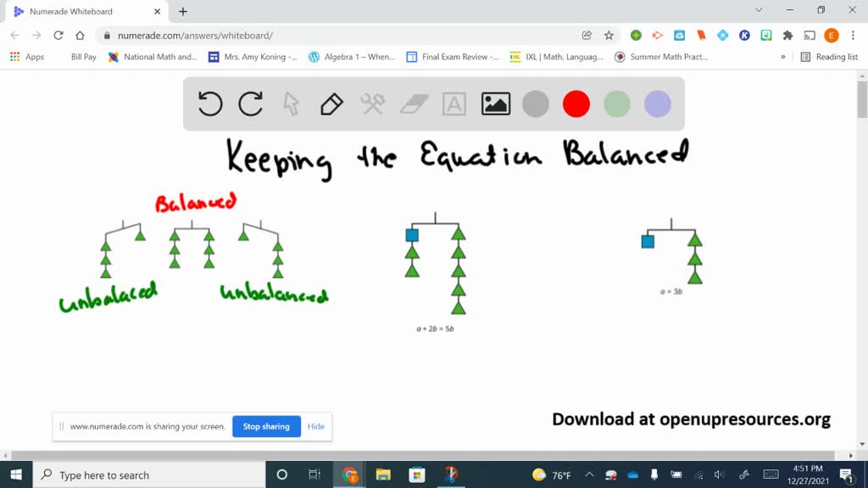Mute system volume from the tray
Image resolution: width=868 pixels, height=488 pixels.
pos(720,474)
